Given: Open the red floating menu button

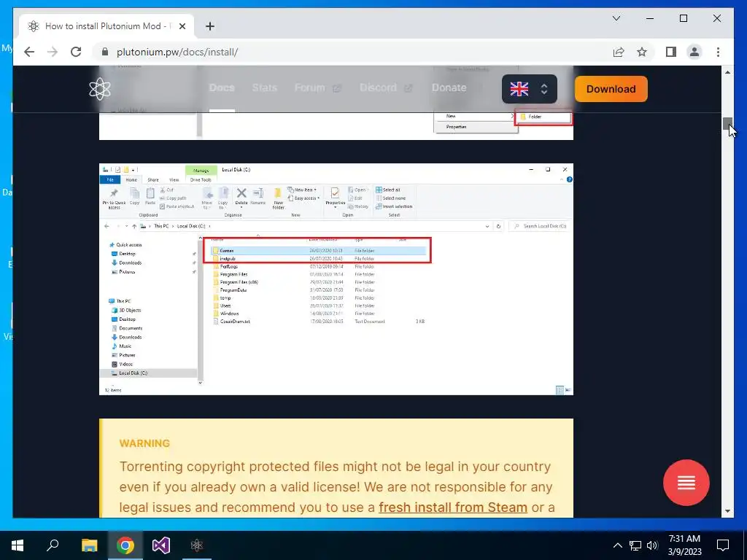Looking at the screenshot, I should pyautogui.click(x=686, y=483).
